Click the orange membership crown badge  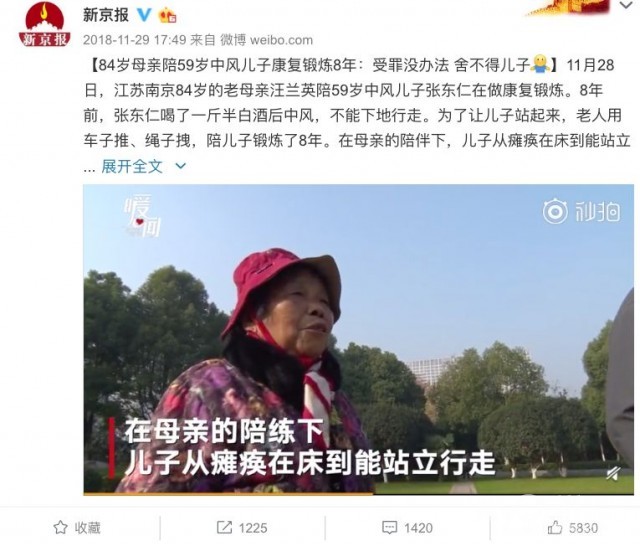[x=167, y=16]
